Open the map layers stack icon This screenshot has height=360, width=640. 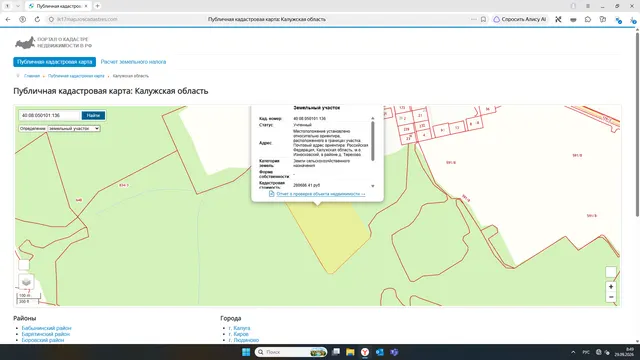coord(26,282)
